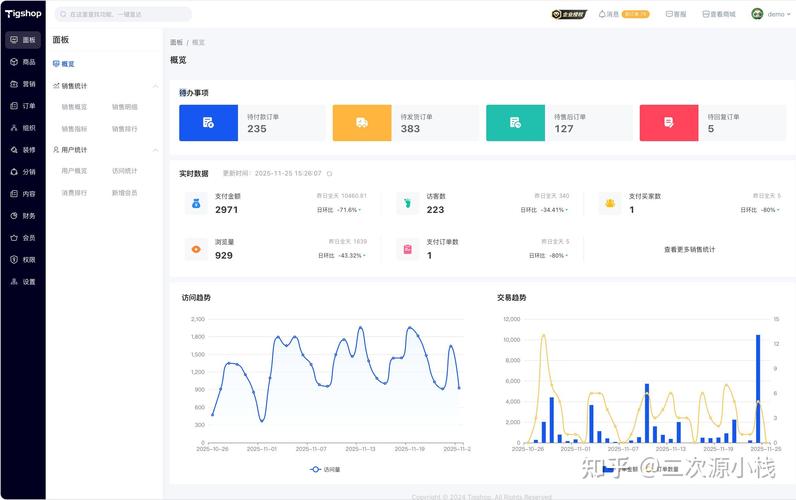Click the 面板 breadcrumb link
The image size is (796, 500).
pyautogui.click(x=176, y=43)
